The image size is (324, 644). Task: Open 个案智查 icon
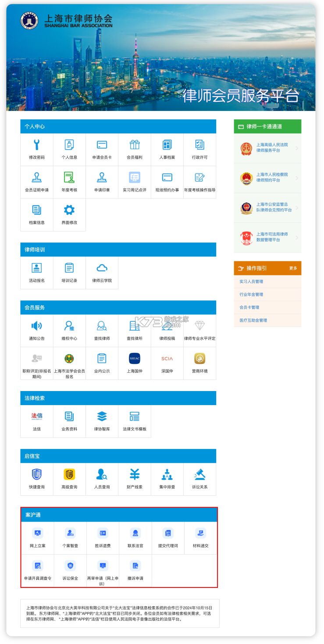click(x=70, y=533)
